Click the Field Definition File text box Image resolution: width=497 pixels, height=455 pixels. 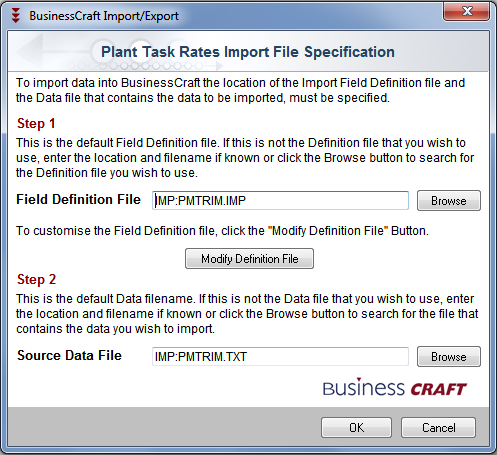[x=280, y=200]
